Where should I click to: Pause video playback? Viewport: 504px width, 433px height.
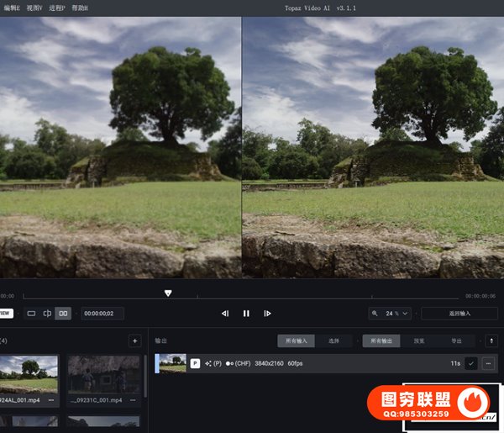246,314
